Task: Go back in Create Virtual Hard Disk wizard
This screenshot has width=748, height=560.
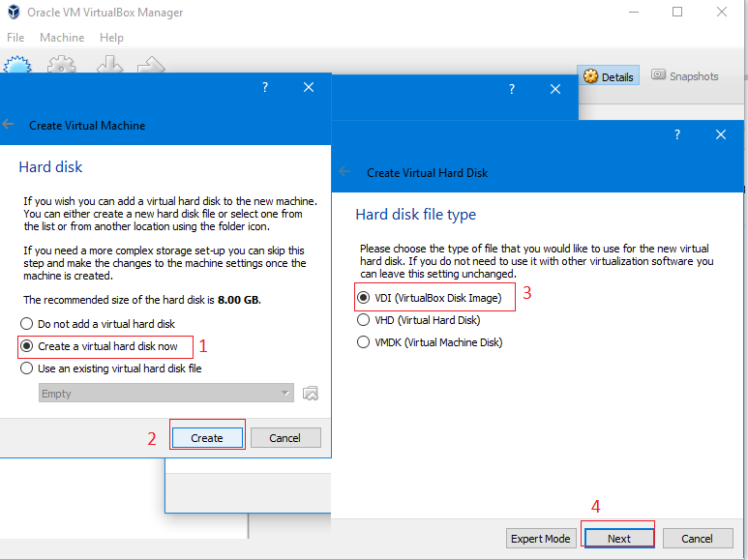Action: pos(344,172)
